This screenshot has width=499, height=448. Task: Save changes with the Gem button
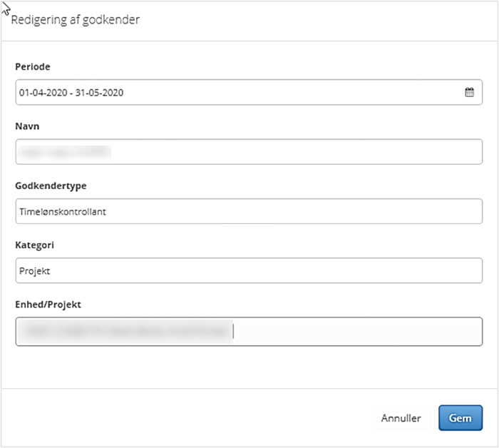click(460, 418)
